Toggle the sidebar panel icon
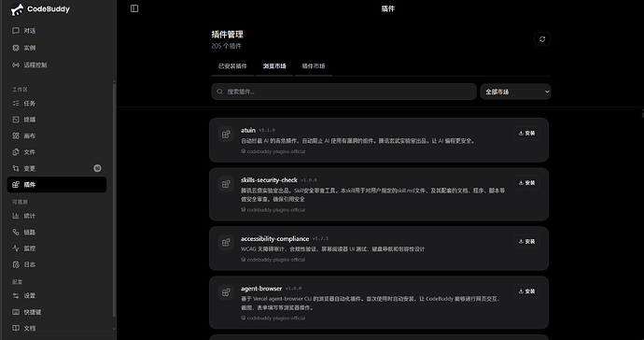 click(x=134, y=8)
